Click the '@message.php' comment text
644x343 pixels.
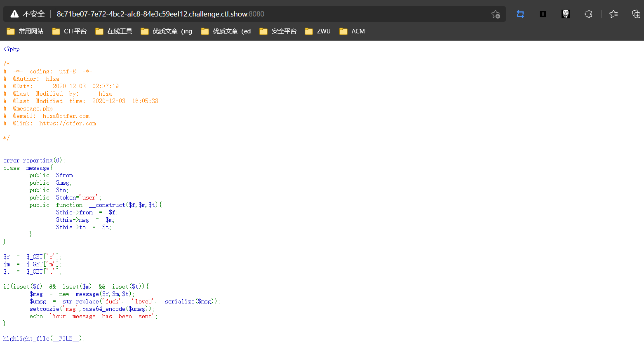(33, 108)
